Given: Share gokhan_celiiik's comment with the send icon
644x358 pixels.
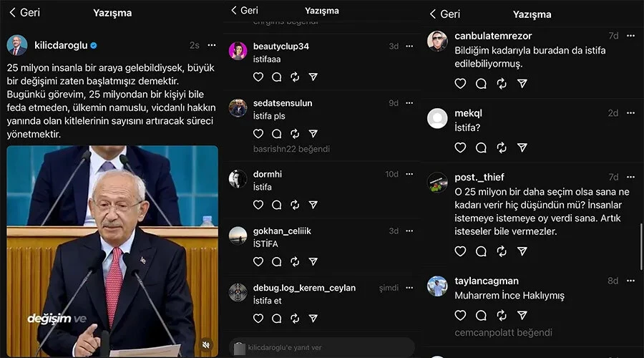Looking at the screenshot, I should click(313, 262).
